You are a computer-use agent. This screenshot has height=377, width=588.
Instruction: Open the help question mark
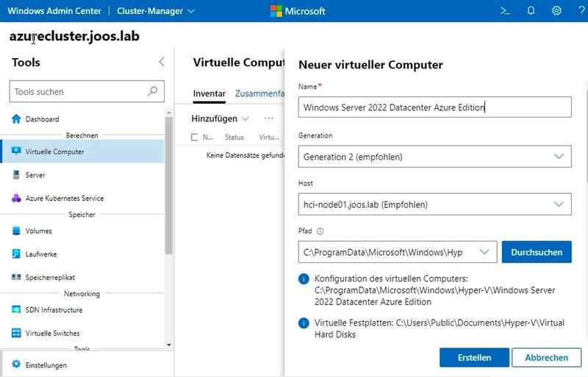(582, 10)
